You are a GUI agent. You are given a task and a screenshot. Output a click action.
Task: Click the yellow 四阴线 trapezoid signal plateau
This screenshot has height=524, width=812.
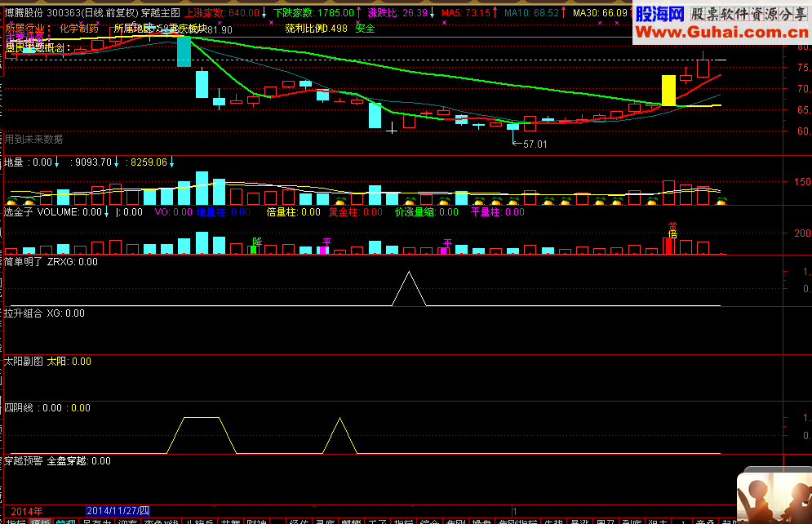[x=202, y=417]
